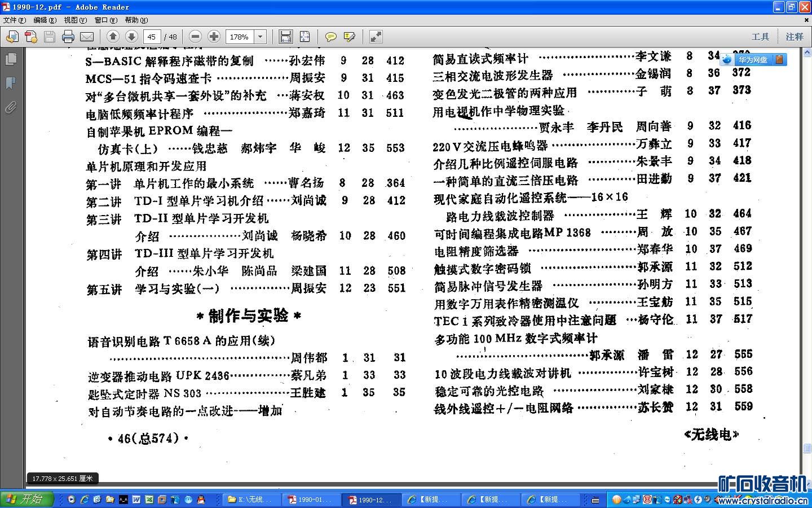
Task: Print the document using the printer icon
Action: coord(68,37)
